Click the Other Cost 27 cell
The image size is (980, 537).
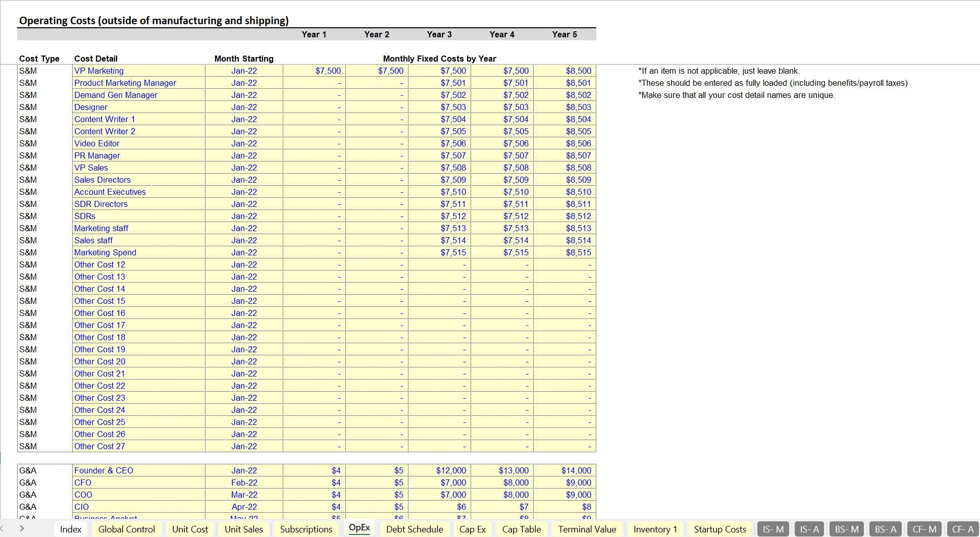(x=138, y=446)
